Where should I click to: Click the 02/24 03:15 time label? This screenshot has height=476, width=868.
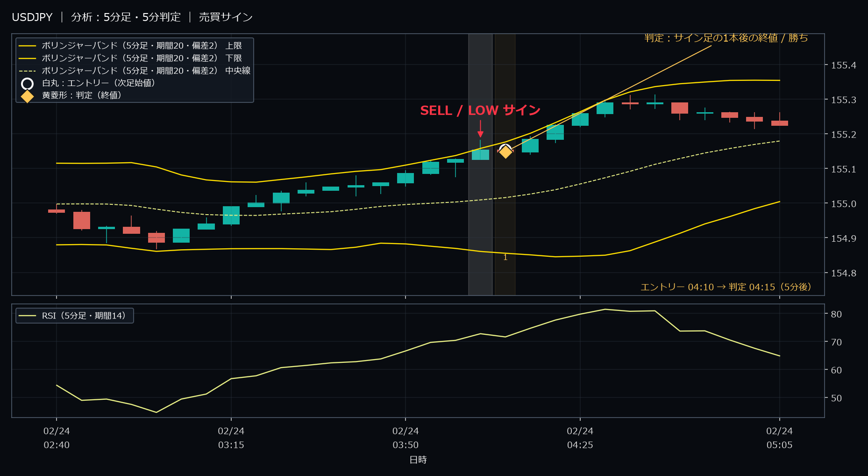pos(231,438)
